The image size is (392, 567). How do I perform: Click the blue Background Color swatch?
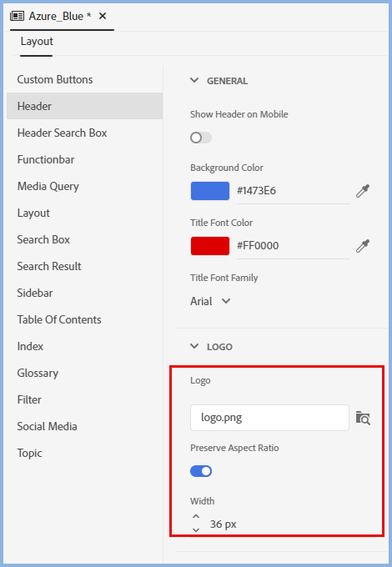pyautogui.click(x=210, y=191)
